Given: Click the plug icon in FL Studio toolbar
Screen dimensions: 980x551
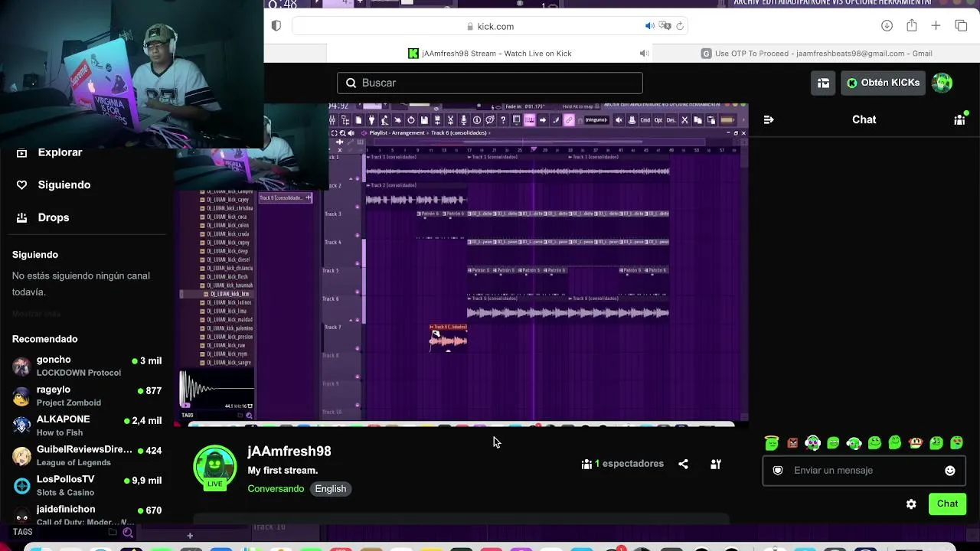Looking at the screenshot, I should tap(371, 120).
